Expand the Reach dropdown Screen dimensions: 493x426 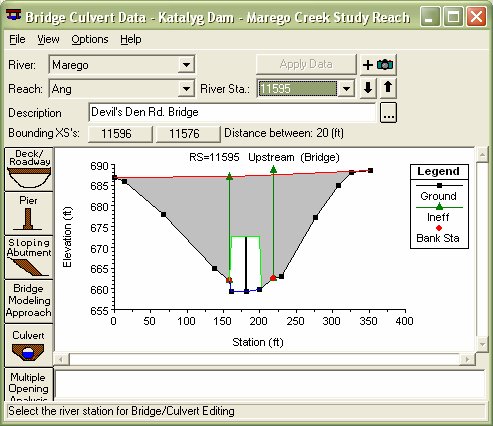pos(186,89)
